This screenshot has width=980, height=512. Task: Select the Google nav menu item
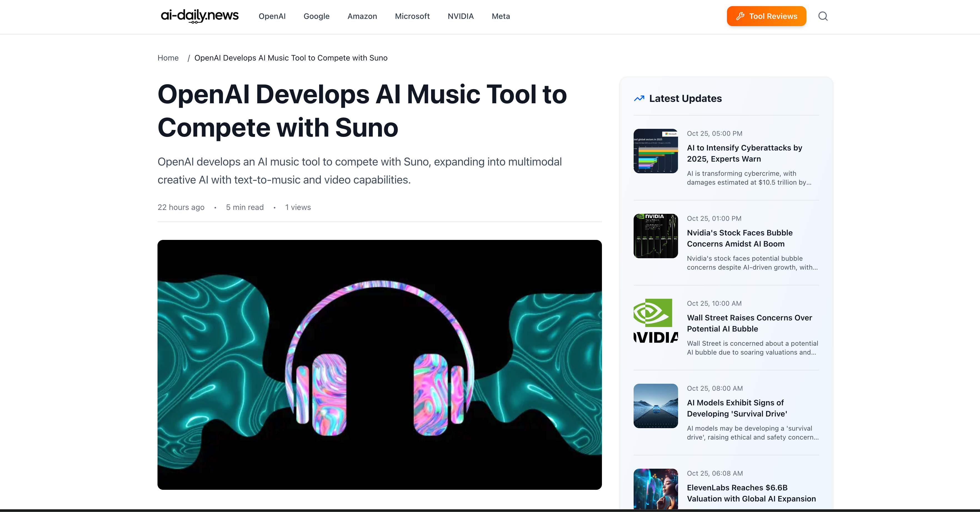(x=316, y=16)
